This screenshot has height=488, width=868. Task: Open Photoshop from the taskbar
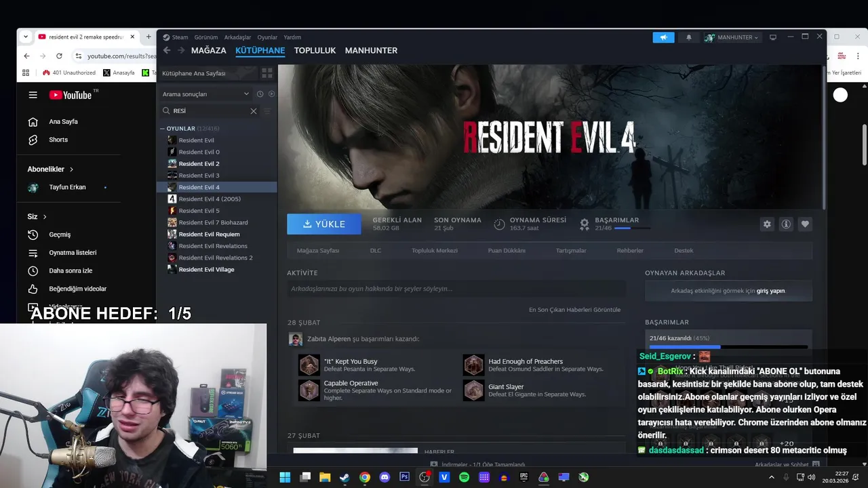coord(405,477)
